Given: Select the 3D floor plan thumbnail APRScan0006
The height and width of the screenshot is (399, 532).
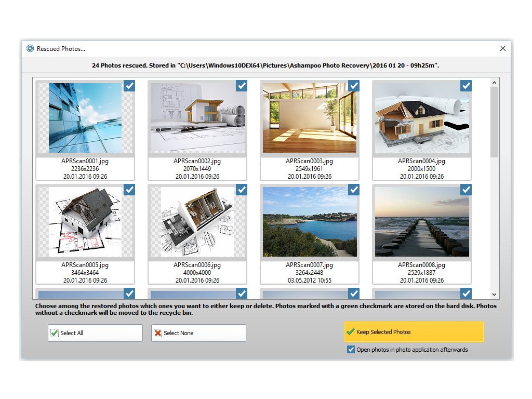Looking at the screenshot, I should pyautogui.click(x=197, y=222).
